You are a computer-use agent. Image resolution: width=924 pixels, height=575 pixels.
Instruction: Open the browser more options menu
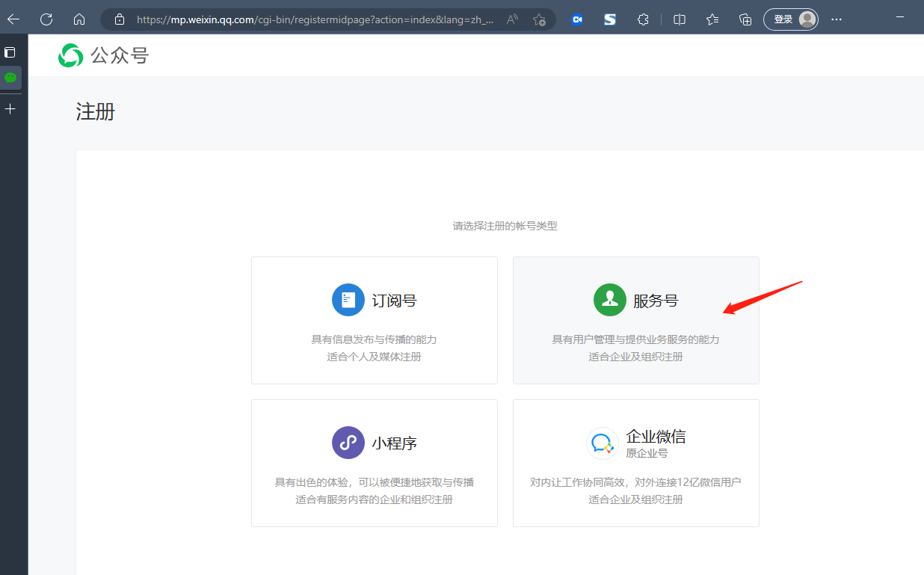837,19
